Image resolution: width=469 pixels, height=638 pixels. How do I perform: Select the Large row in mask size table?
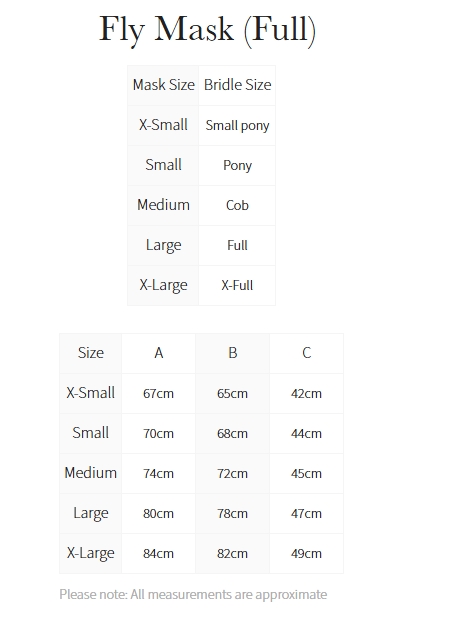click(201, 245)
